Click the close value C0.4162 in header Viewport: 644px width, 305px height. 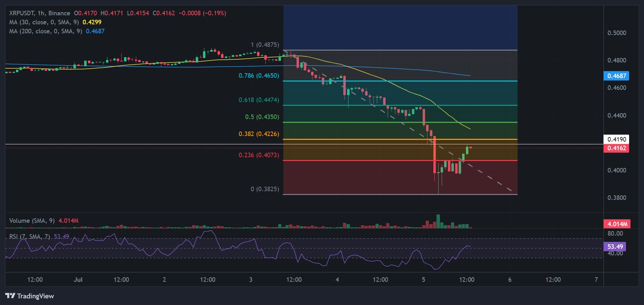click(164, 13)
